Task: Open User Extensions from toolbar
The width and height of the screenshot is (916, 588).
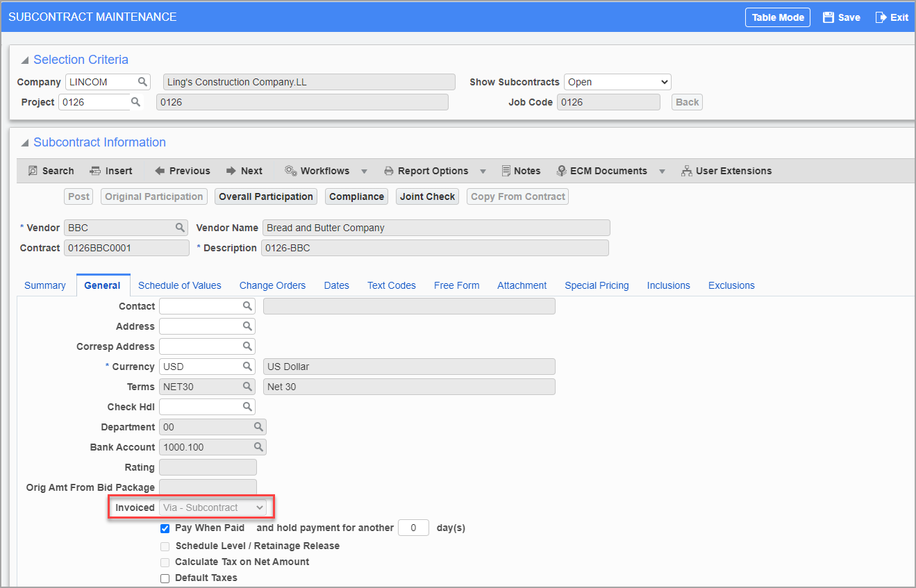Action: tap(726, 171)
